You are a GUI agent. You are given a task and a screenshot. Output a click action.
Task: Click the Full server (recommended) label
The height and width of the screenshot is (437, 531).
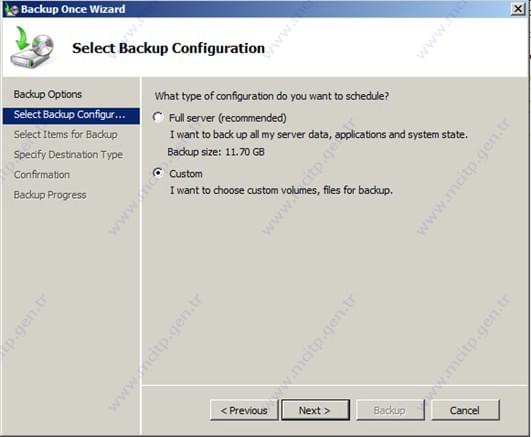coord(228,118)
